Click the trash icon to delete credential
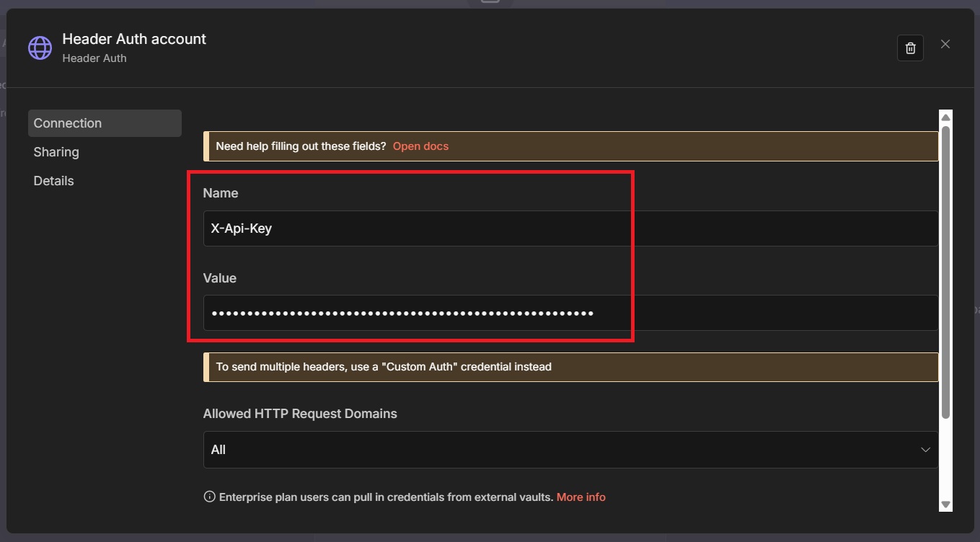The image size is (980, 542). click(x=910, y=48)
